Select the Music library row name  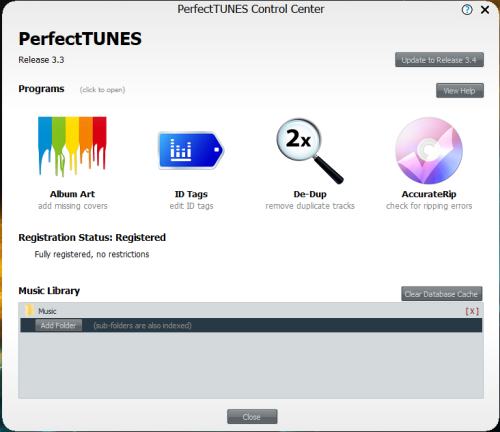click(x=47, y=311)
